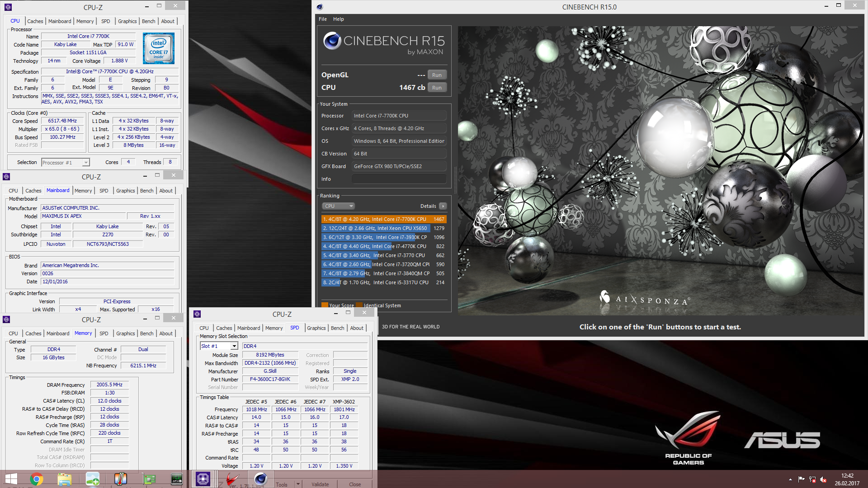Screen dimensions: 868x488
Task: Click the DRAM Frequency value 2005.5 MHz
Action: 109,385
